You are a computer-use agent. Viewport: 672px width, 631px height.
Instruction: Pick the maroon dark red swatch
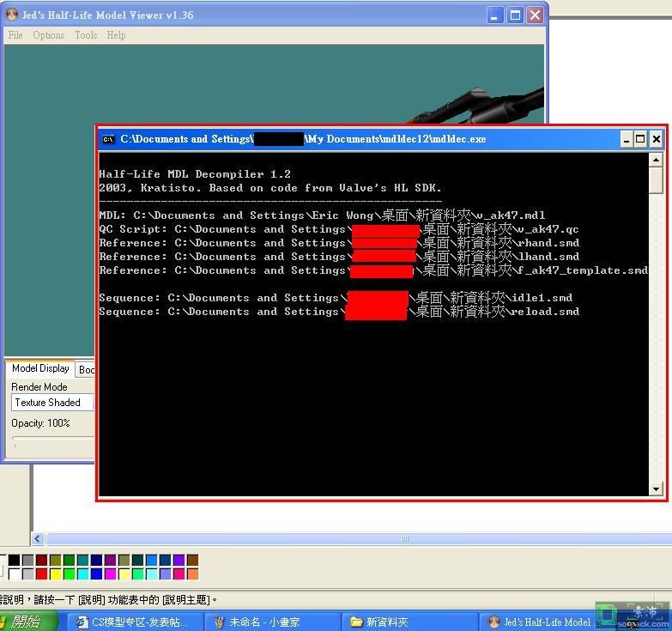41,560
